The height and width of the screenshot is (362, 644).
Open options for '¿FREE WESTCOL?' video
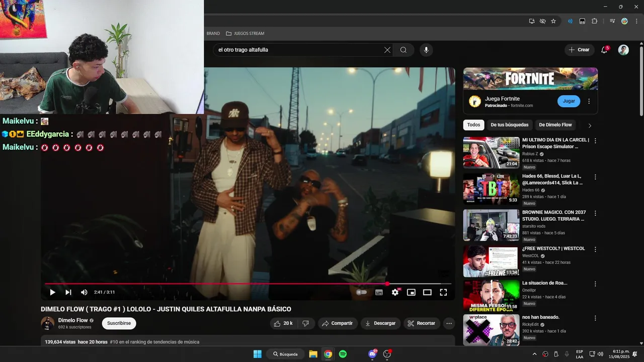point(595,249)
